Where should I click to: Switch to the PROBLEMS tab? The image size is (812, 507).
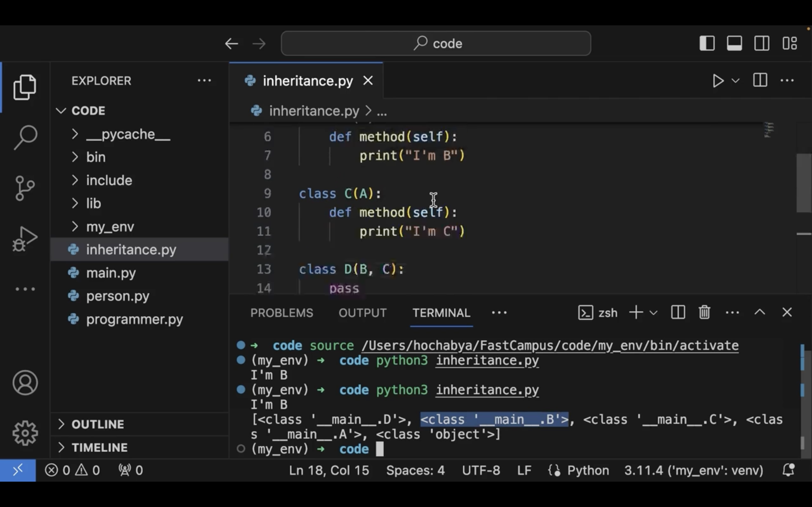click(x=282, y=313)
